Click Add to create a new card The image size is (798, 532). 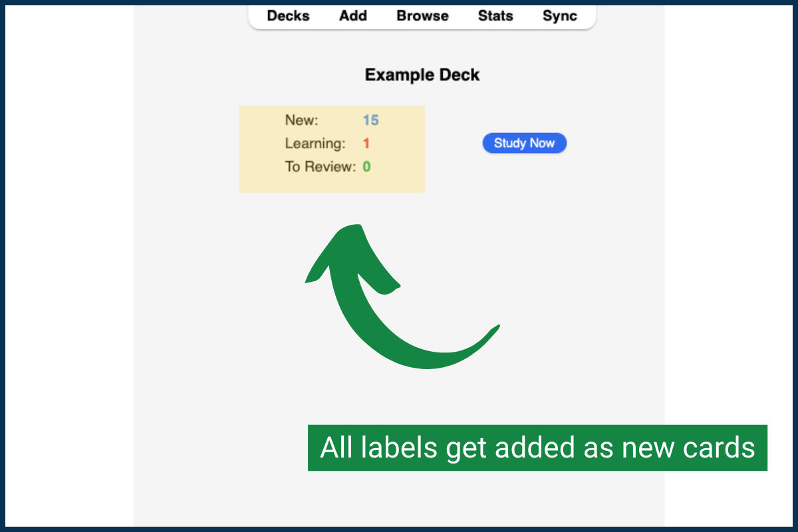pyautogui.click(x=353, y=16)
